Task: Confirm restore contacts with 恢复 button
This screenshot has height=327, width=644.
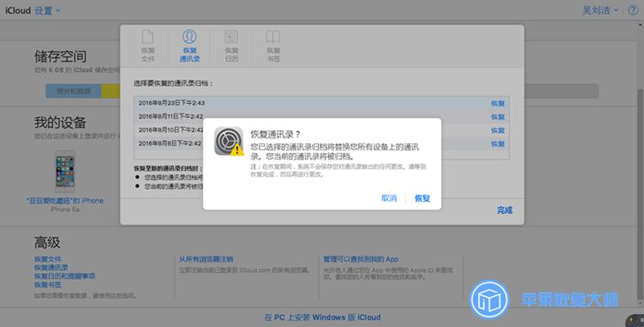Action: (x=423, y=199)
